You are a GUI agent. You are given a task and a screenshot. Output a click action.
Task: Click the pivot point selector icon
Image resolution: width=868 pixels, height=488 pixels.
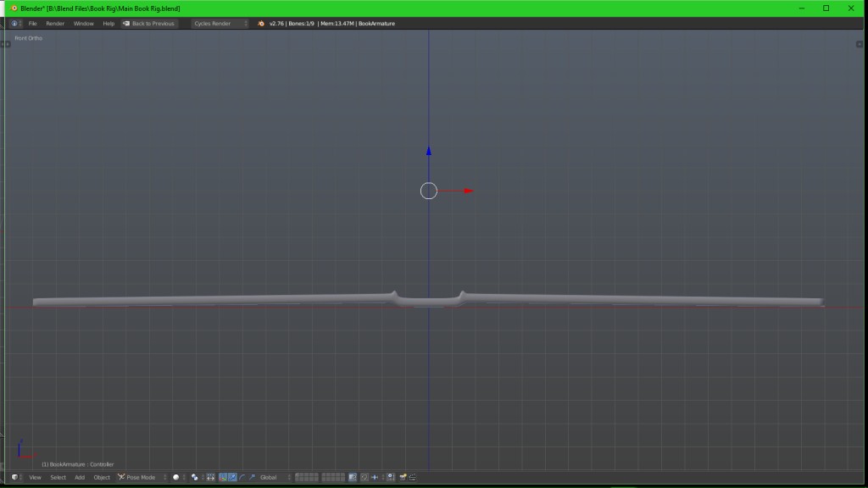click(195, 477)
